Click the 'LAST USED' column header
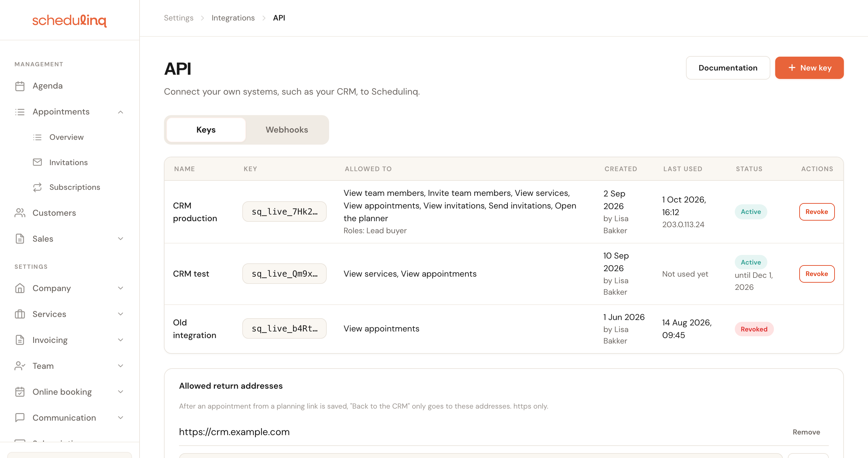This screenshot has width=868, height=458. point(683,169)
